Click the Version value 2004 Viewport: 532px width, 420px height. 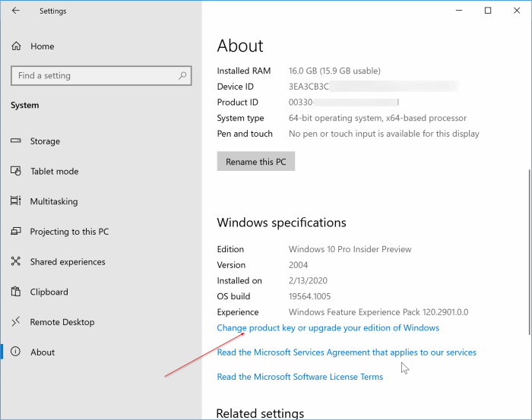pyautogui.click(x=298, y=265)
